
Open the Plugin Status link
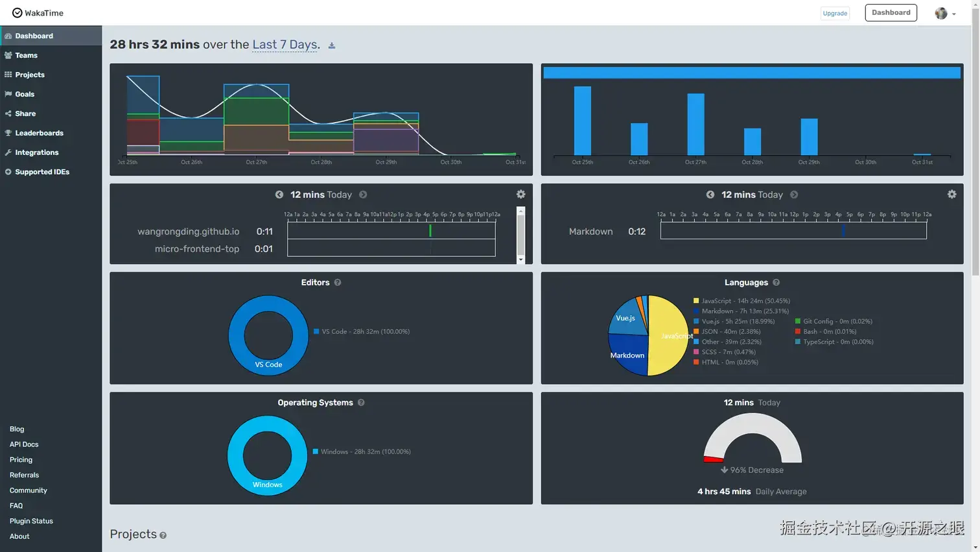click(x=31, y=521)
